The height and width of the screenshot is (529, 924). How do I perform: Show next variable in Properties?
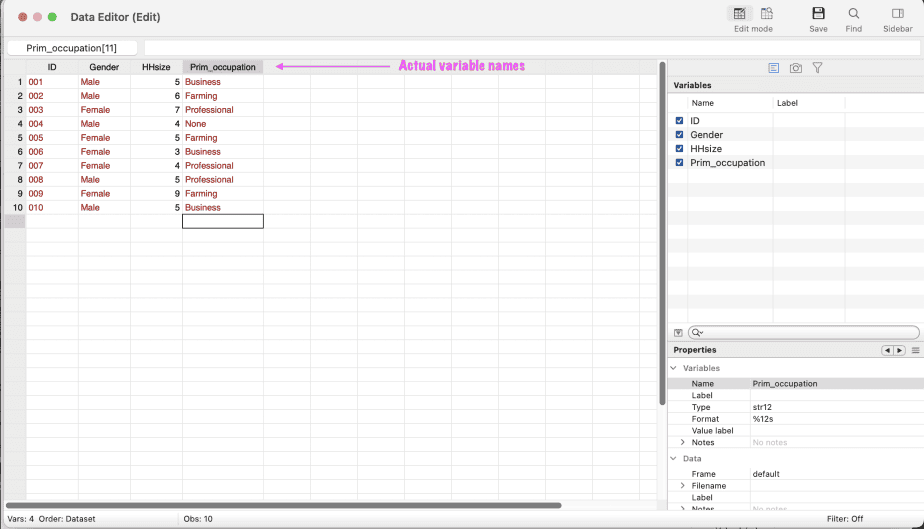point(899,351)
